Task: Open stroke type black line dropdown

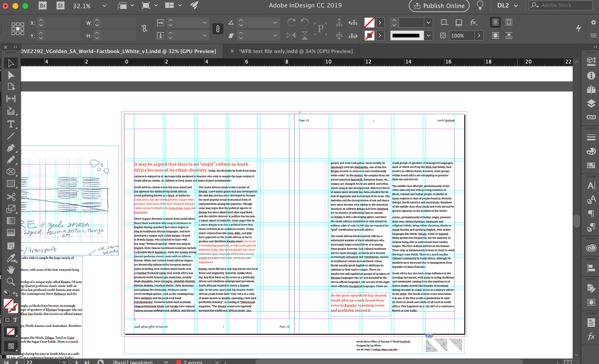Action: pyautogui.click(x=428, y=36)
